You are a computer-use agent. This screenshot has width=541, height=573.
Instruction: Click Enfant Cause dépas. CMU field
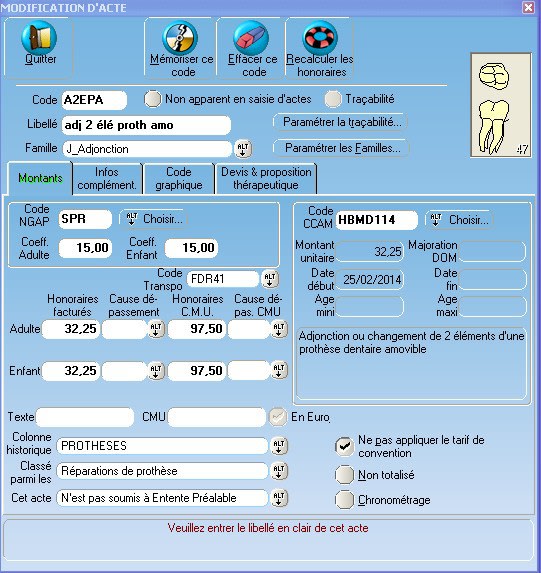(249, 371)
